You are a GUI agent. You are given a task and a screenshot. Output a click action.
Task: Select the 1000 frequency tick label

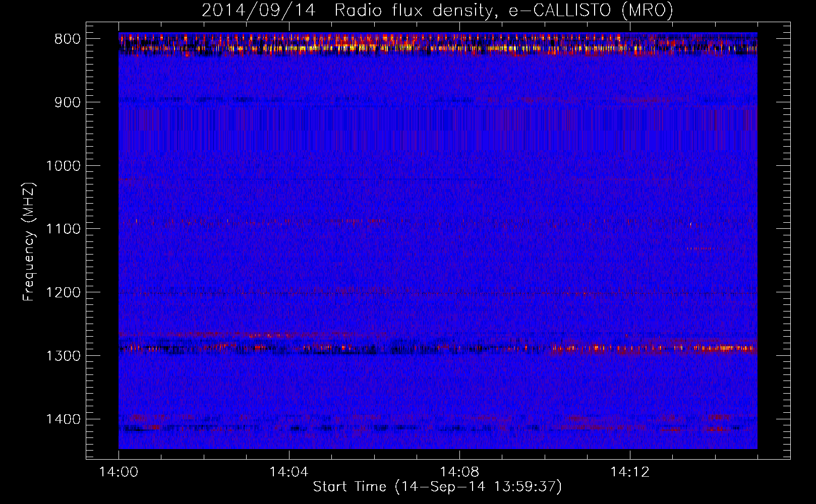[x=64, y=166]
